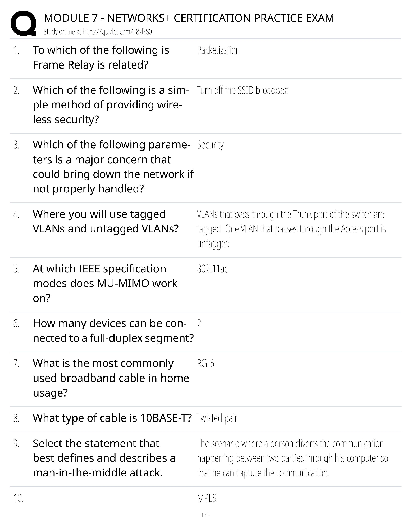Open the quizlet.com study online link
411x532 pixels.
(x=98, y=32)
